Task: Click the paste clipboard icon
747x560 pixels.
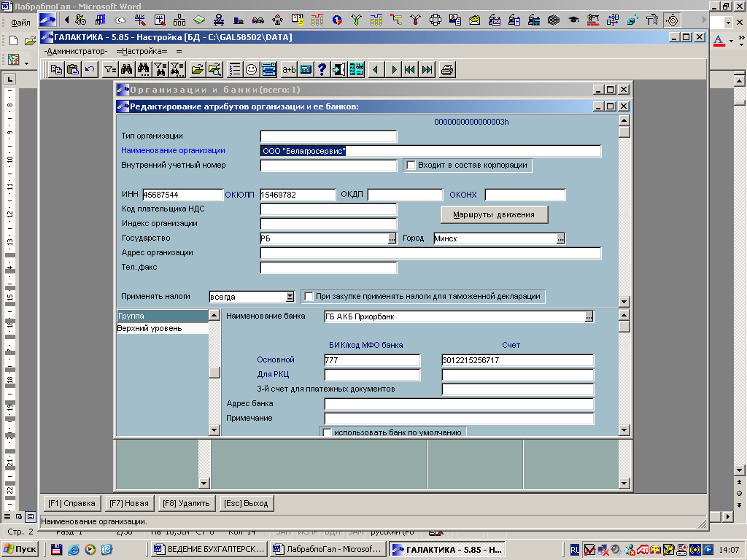Action: 73,69
